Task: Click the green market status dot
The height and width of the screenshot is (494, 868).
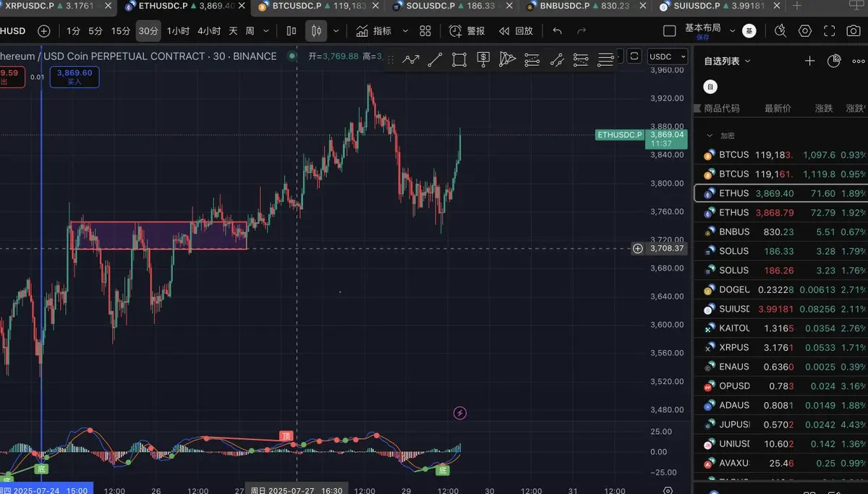Action: click(x=292, y=56)
